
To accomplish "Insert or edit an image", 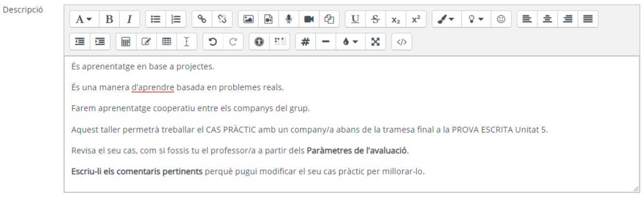I will [x=249, y=19].
